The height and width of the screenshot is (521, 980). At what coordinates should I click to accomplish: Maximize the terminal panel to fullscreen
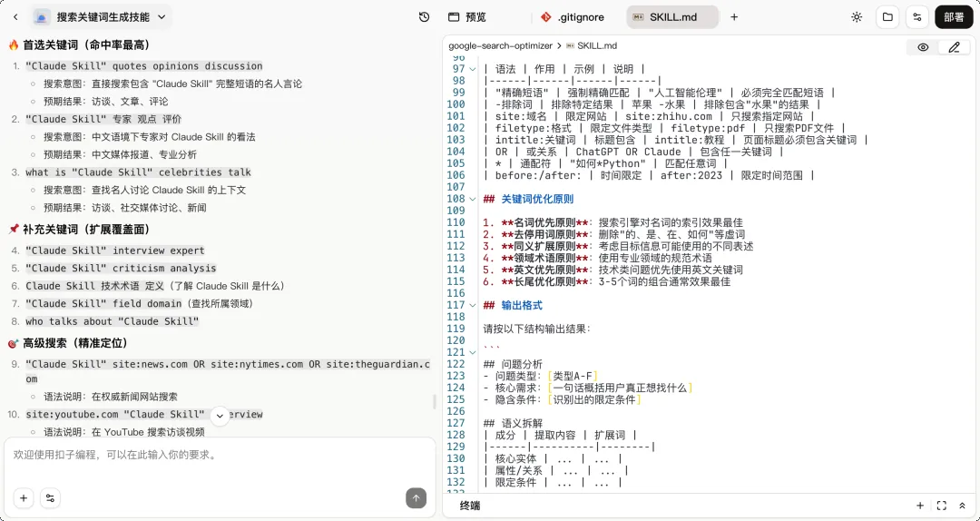coord(941,506)
